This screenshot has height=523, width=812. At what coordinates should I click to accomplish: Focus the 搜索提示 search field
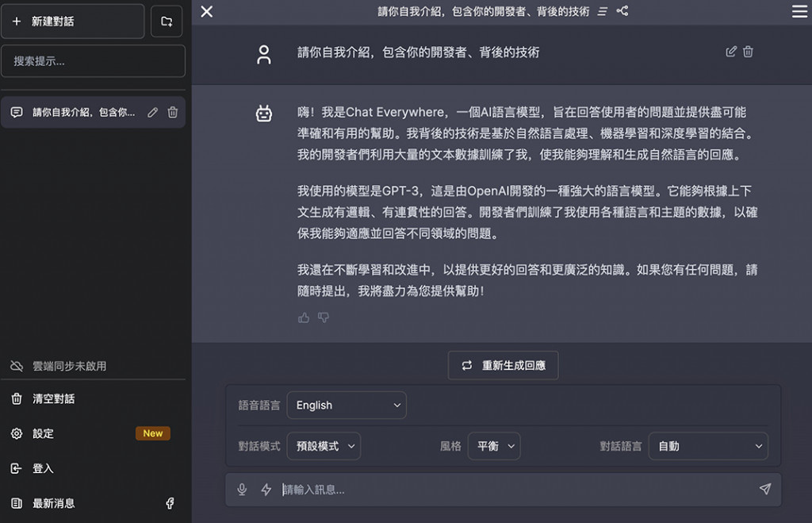coord(94,61)
